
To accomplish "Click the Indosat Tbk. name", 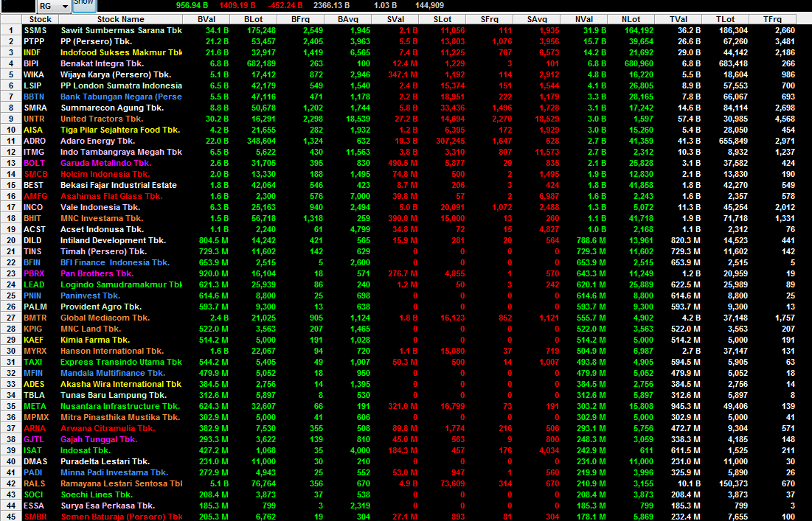I will point(85,451).
